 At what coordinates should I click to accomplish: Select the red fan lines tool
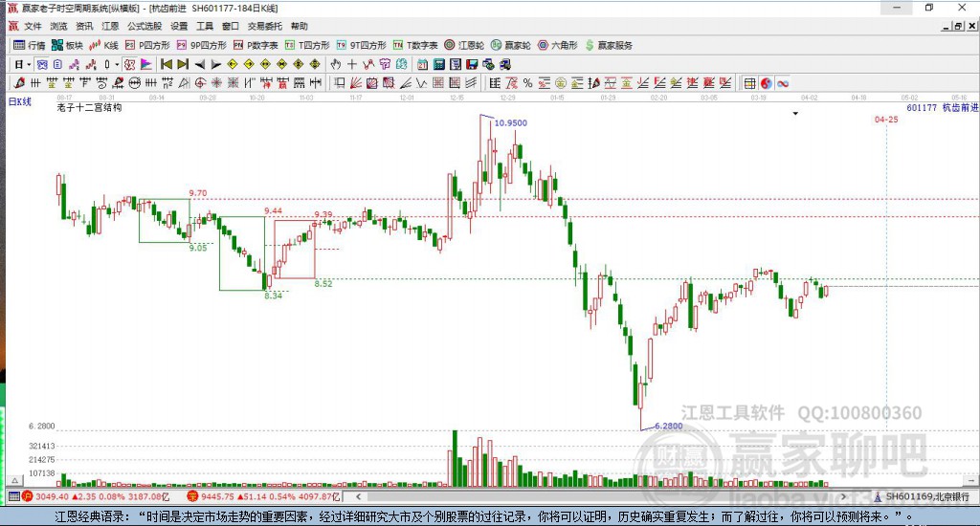pos(356,83)
